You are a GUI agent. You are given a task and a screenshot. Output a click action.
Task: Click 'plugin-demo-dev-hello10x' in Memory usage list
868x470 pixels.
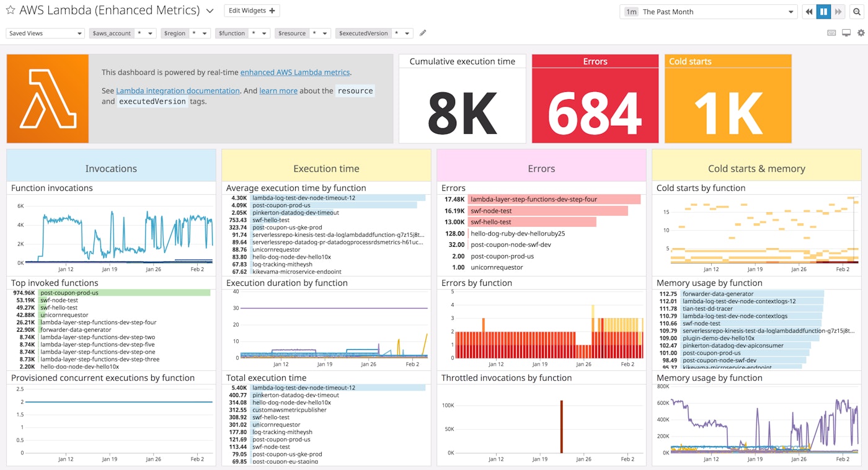pos(719,338)
